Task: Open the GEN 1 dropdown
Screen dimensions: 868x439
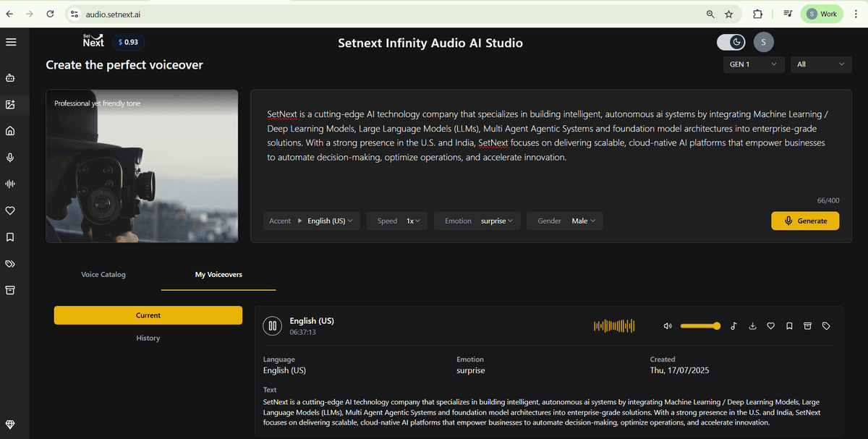Action: click(x=754, y=64)
